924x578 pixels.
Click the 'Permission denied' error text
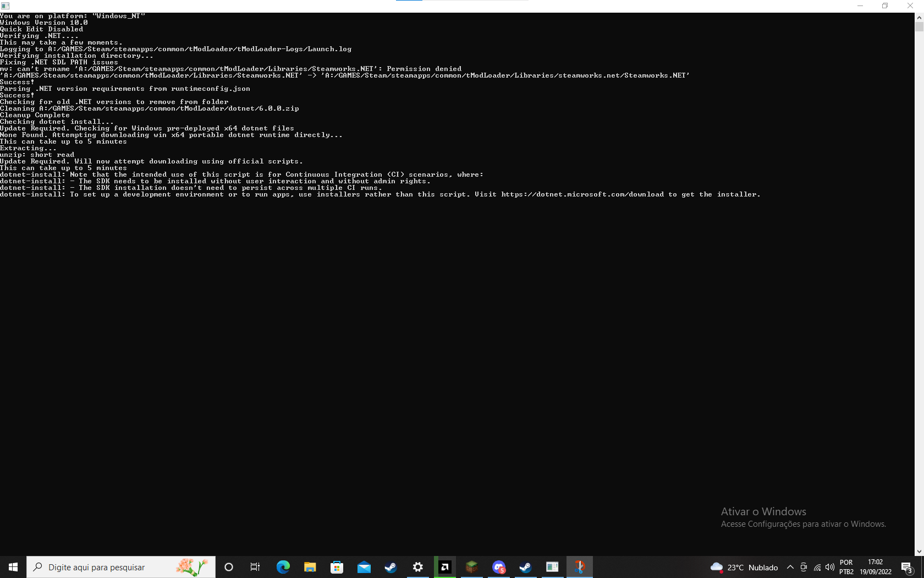[424, 69]
